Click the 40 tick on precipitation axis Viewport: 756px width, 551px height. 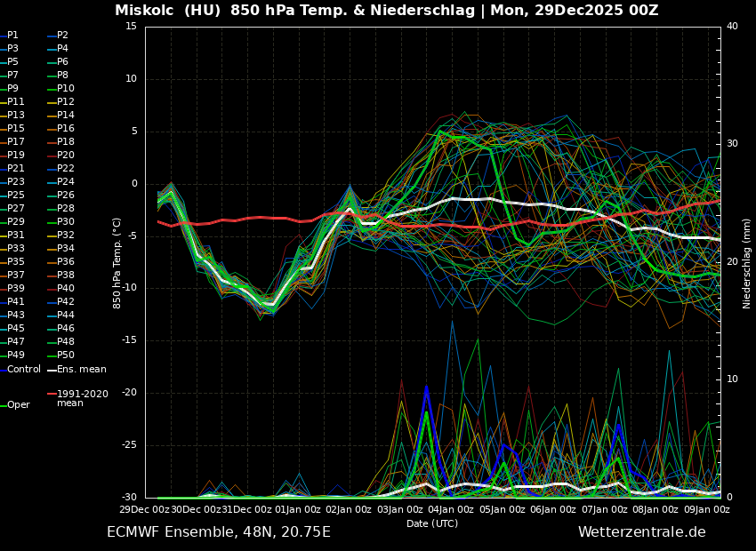coord(732,26)
